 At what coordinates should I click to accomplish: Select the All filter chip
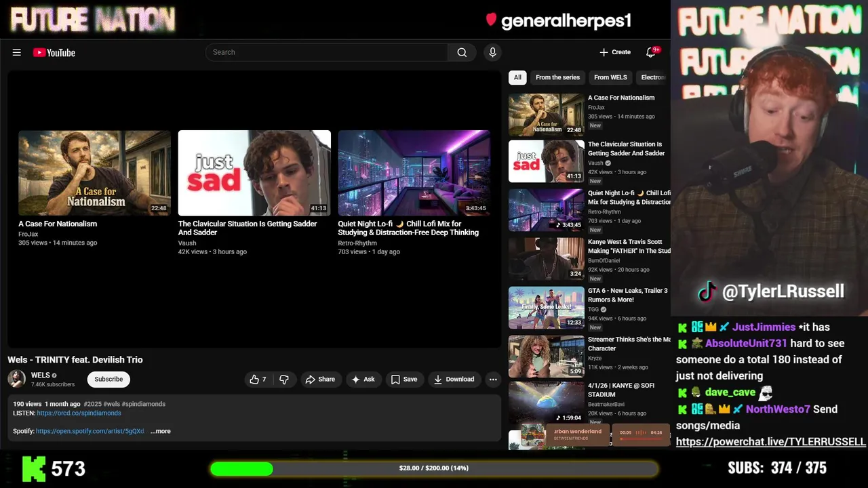pos(517,77)
